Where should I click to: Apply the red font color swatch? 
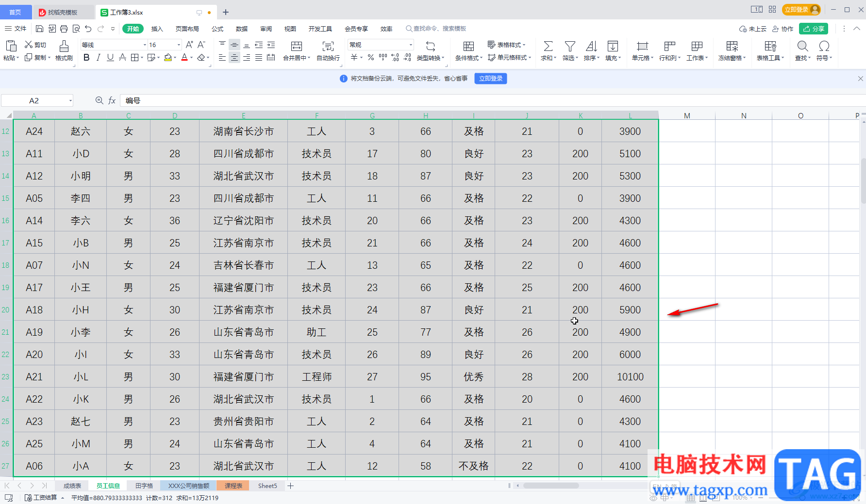coord(184,58)
